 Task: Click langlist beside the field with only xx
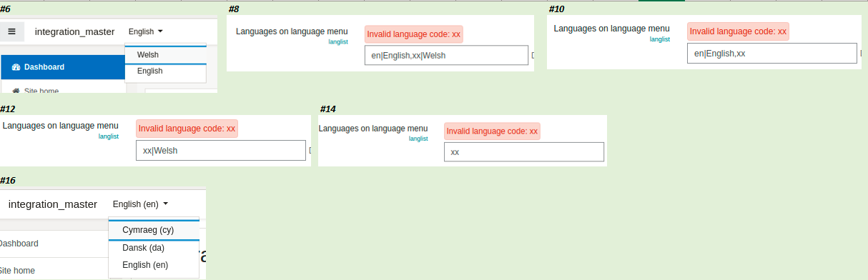[418, 139]
